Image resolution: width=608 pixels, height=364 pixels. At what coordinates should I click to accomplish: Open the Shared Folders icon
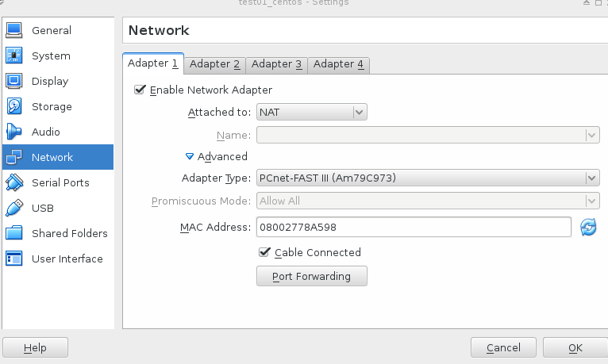[14, 233]
